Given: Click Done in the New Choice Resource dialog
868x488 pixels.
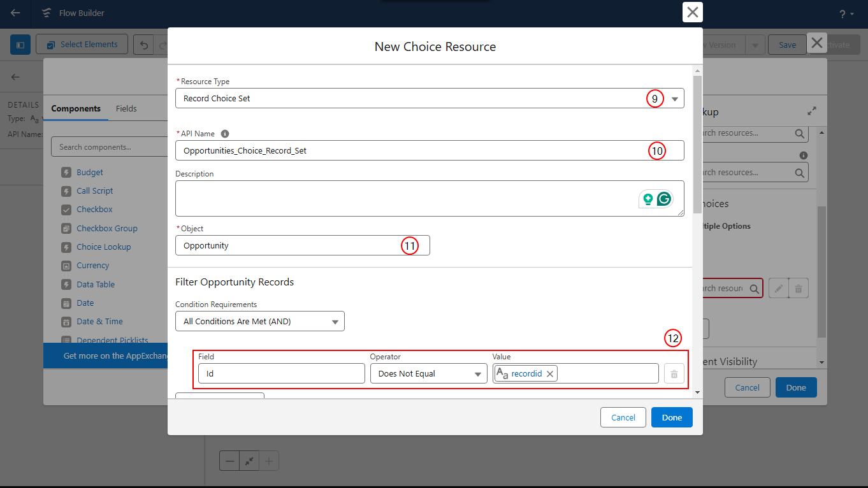Looking at the screenshot, I should [672, 417].
